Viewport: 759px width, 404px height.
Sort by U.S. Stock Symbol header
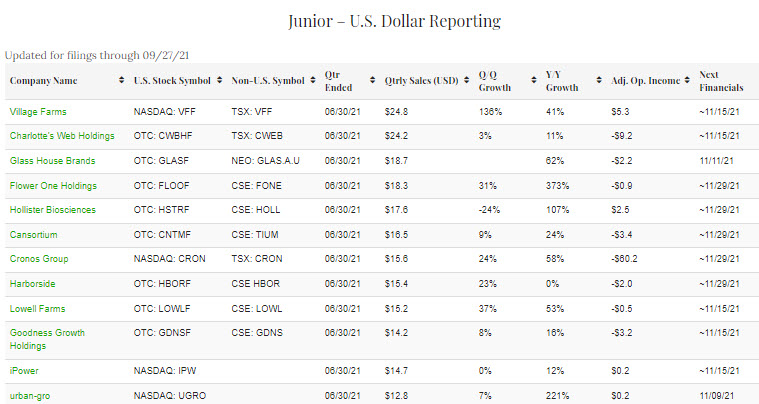172,81
